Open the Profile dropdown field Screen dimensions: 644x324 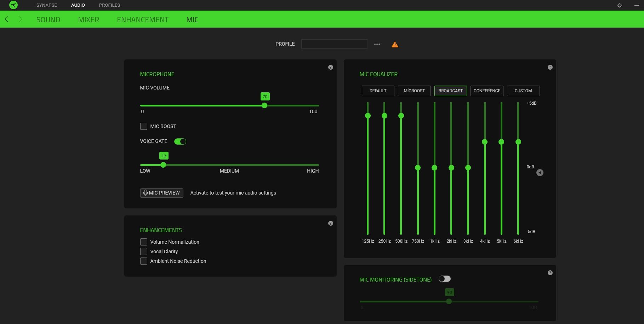tap(334, 44)
